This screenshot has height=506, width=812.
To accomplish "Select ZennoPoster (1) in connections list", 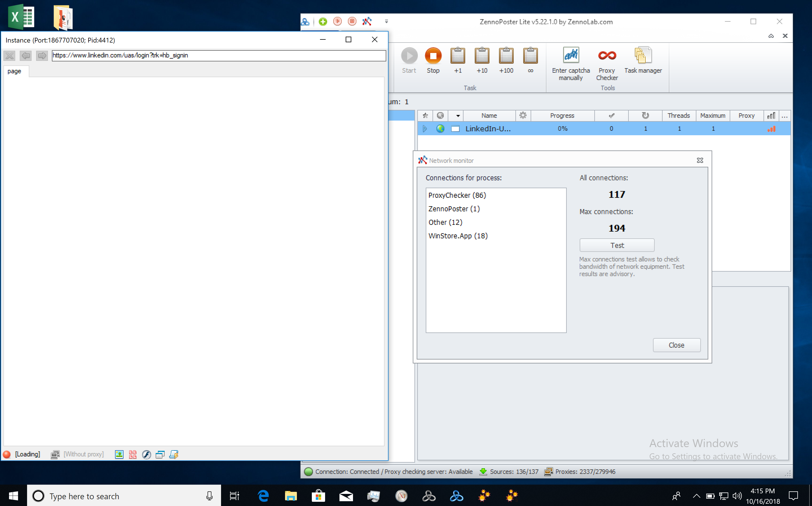I will click(454, 209).
